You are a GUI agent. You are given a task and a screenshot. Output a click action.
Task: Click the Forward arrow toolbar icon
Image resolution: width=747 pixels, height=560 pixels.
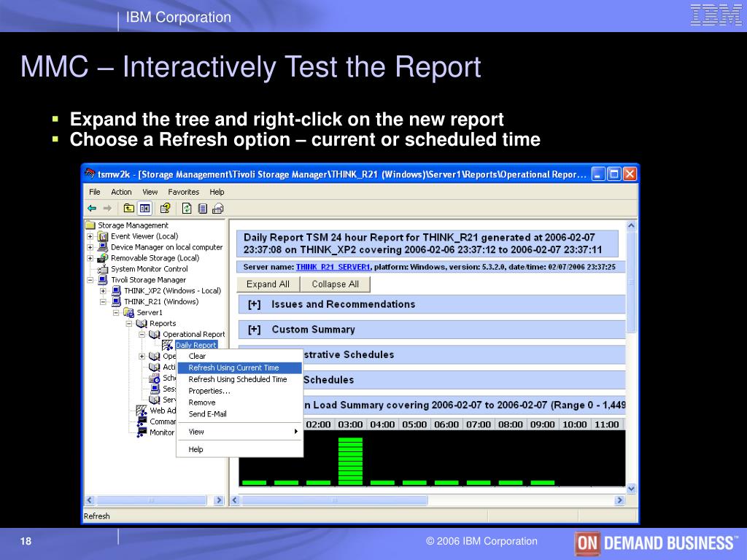[x=108, y=208]
